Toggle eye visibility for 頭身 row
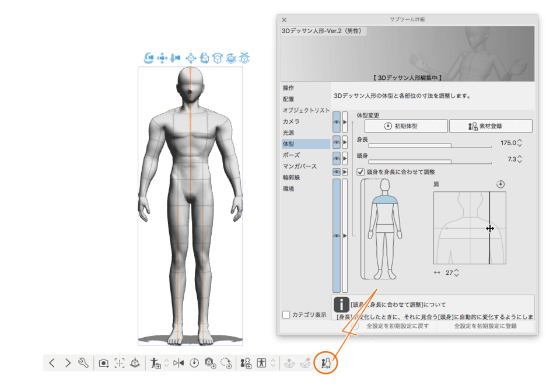560x392 pixels. click(x=337, y=159)
